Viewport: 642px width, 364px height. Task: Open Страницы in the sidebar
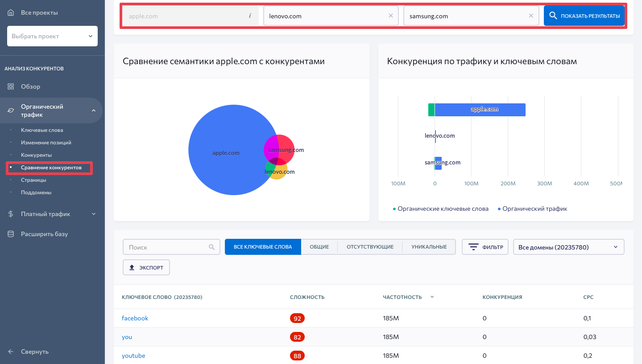pyautogui.click(x=33, y=180)
